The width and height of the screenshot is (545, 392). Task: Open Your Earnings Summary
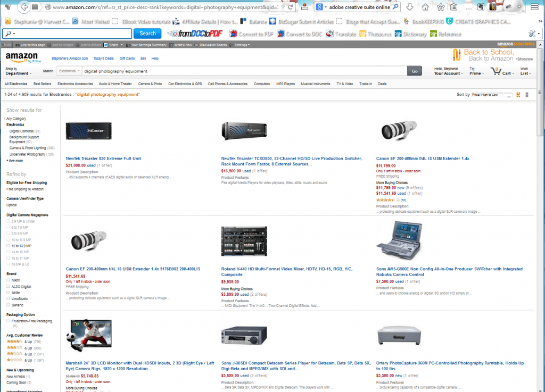(146, 45)
